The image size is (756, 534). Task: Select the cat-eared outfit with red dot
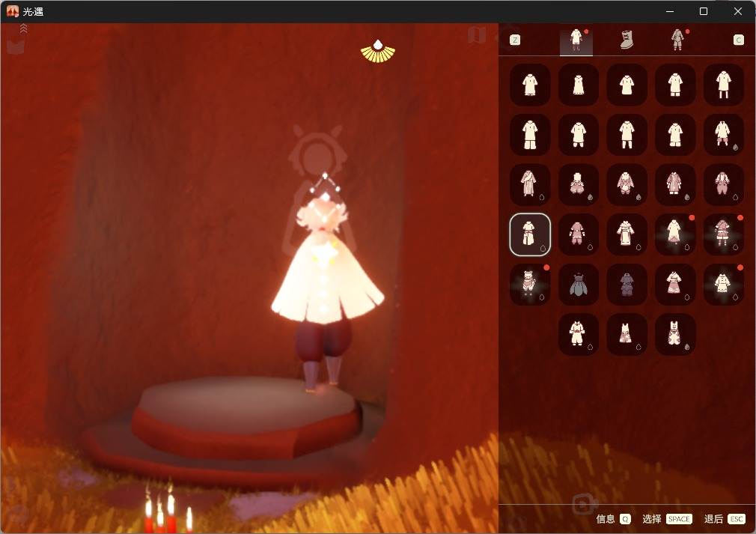pyautogui.click(x=530, y=284)
